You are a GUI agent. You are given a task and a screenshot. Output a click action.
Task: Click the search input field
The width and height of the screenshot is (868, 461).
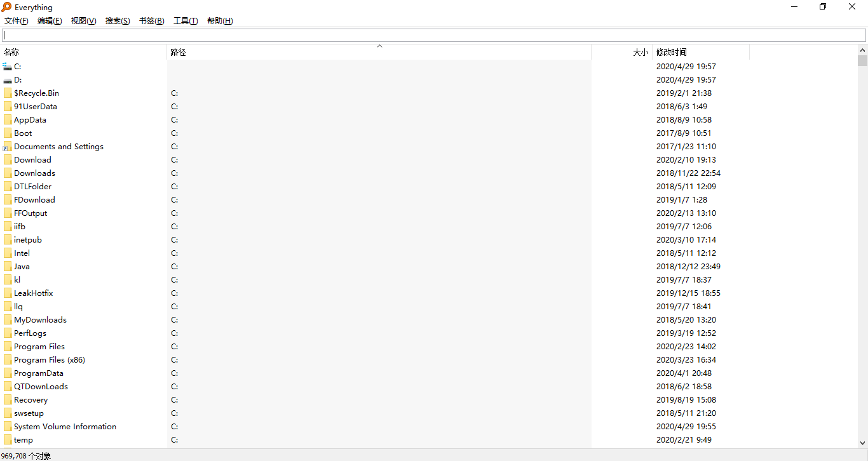[434, 35]
